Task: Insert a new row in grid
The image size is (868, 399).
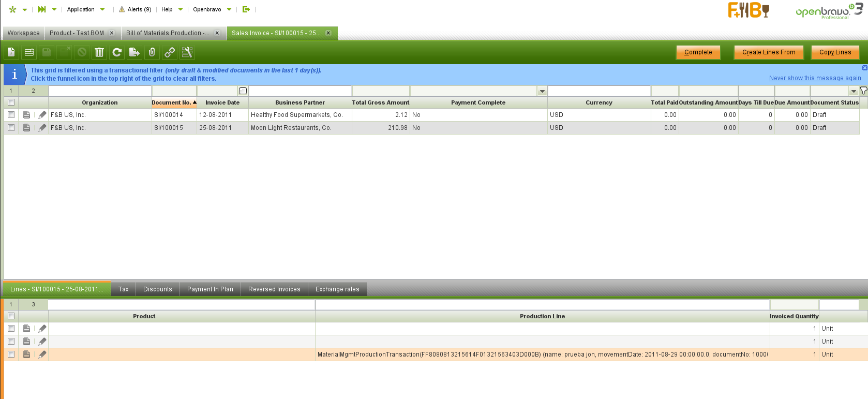Action: coord(29,52)
